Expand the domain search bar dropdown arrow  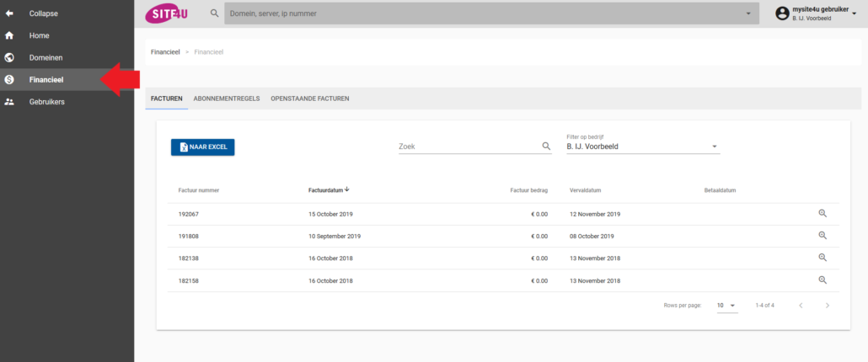(748, 13)
